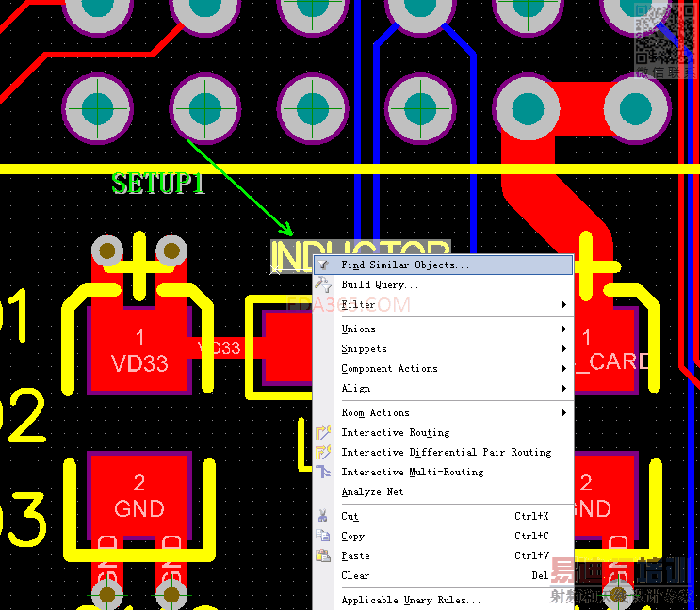Open the Unions submenu
700x610 pixels.
[x=444, y=329]
